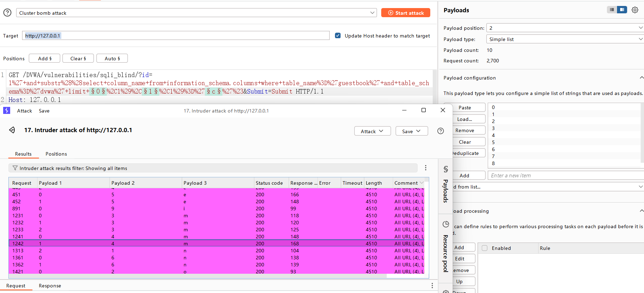Switch to the right panel layout icon
The image size is (644, 293).
pos(622,10)
